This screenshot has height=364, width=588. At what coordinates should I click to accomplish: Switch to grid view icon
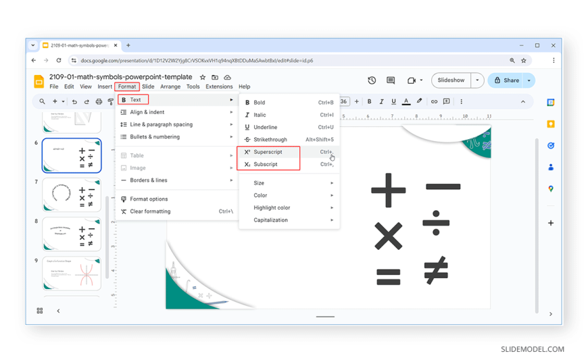tap(40, 311)
